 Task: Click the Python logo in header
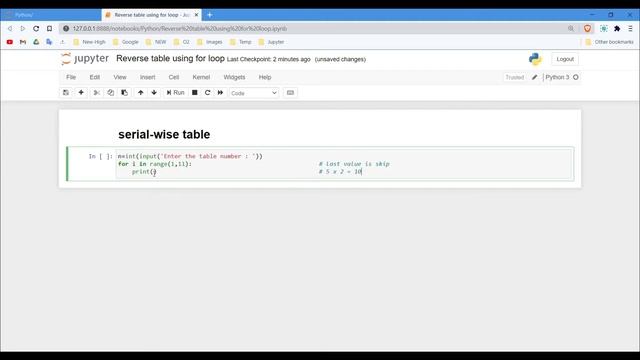coord(535,59)
